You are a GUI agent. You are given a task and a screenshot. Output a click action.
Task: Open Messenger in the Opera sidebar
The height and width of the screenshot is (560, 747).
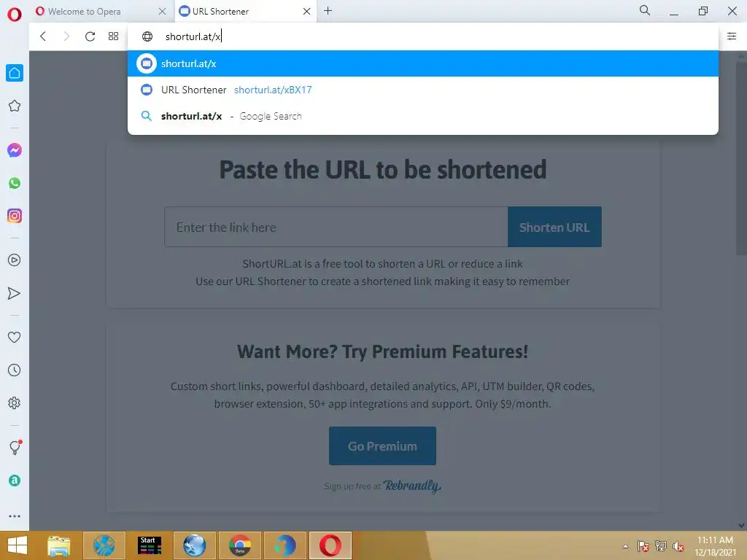pos(15,150)
